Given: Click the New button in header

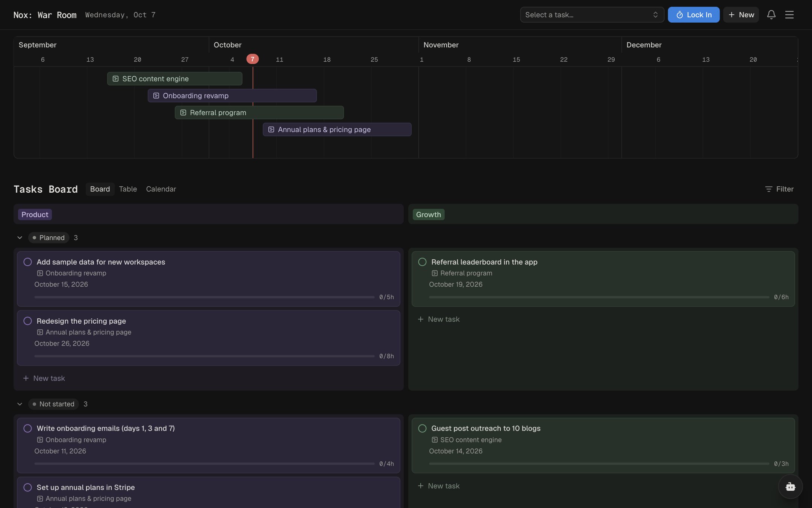Looking at the screenshot, I should tap(741, 15).
